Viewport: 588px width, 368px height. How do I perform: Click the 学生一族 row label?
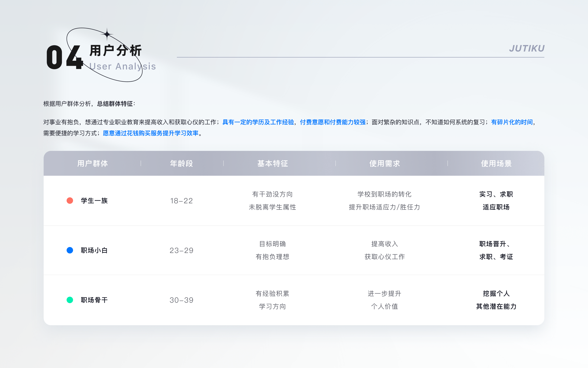(94, 201)
